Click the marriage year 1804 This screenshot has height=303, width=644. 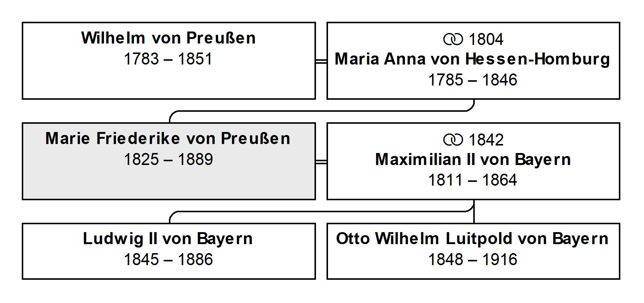click(486, 39)
